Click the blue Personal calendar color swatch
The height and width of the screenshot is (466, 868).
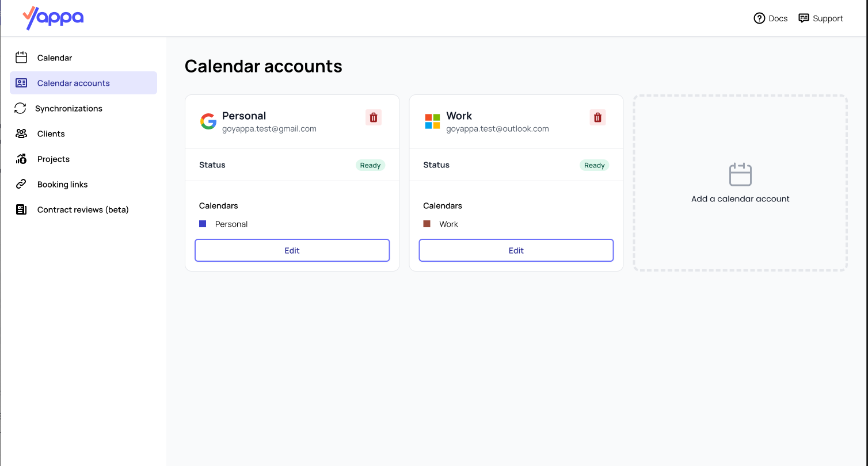[203, 224]
